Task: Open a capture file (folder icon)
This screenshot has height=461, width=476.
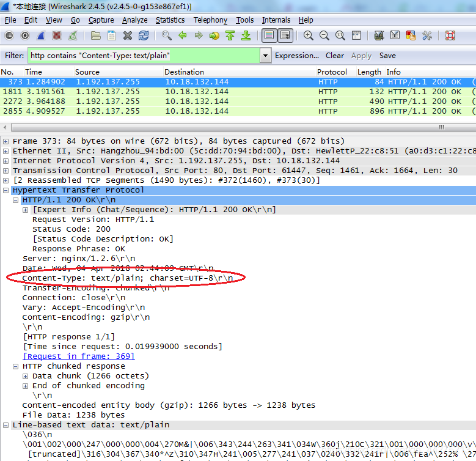Action: (x=96, y=35)
